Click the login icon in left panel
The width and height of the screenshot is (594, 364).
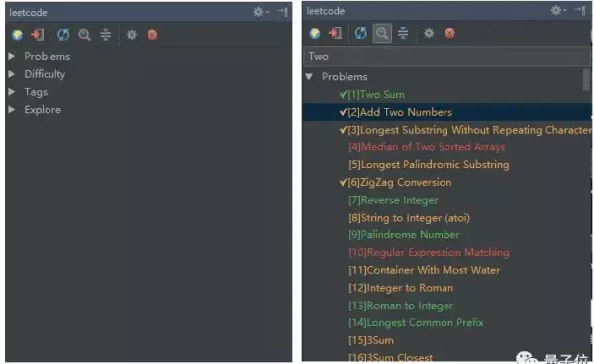click(38, 35)
